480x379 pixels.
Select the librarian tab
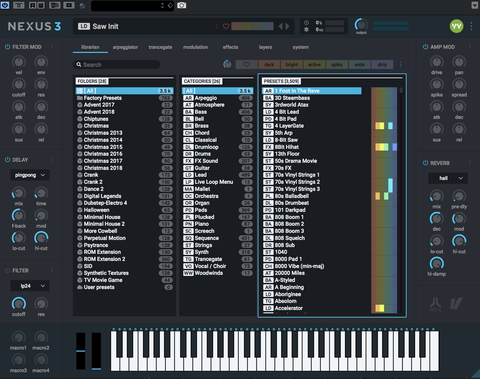point(90,47)
